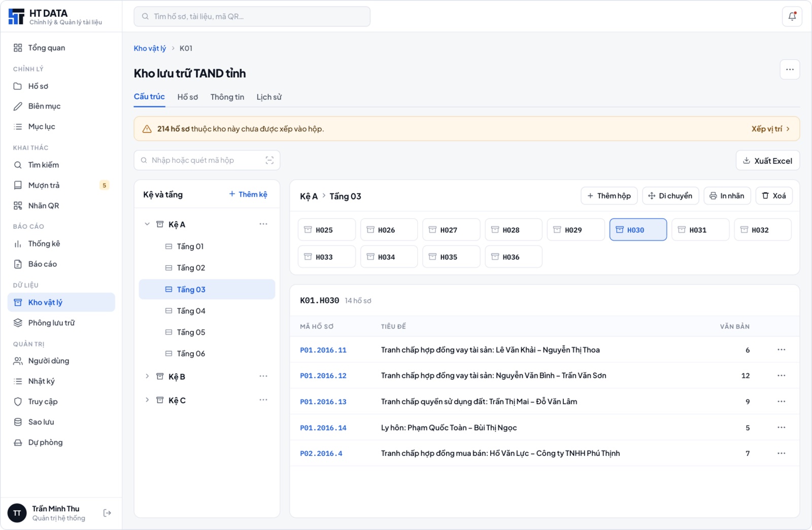Click the Thêm hộp button
This screenshot has width=812, height=530.
[609, 196]
